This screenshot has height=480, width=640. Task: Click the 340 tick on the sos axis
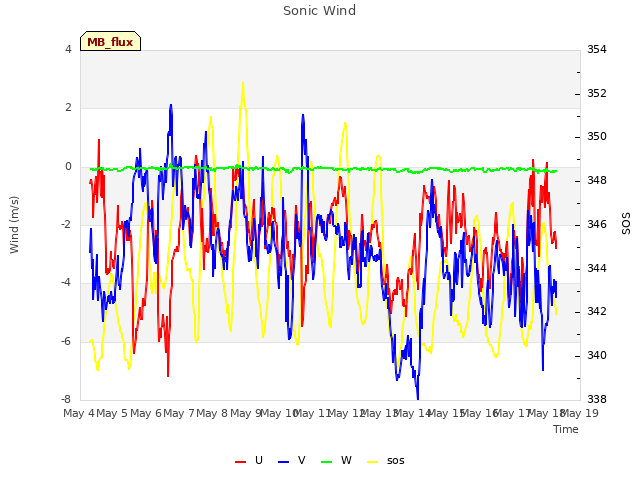pyautogui.click(x=597, y=355)
